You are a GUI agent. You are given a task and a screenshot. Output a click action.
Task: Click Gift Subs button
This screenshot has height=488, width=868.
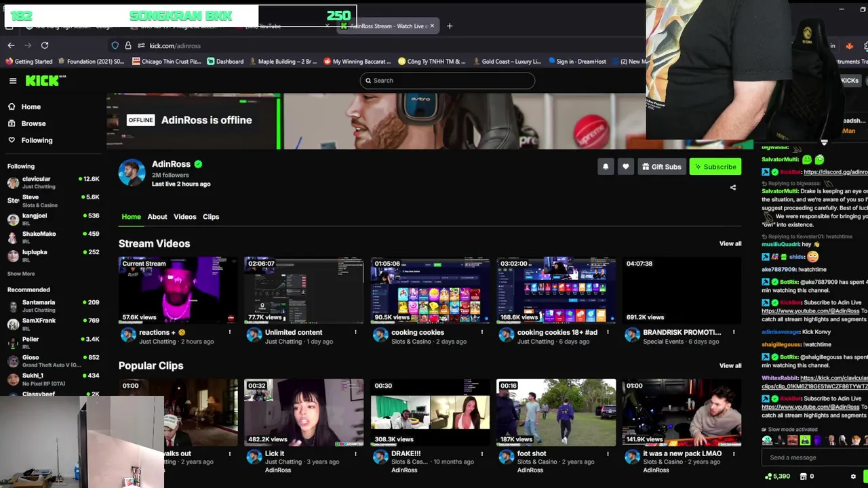point(661,167)
